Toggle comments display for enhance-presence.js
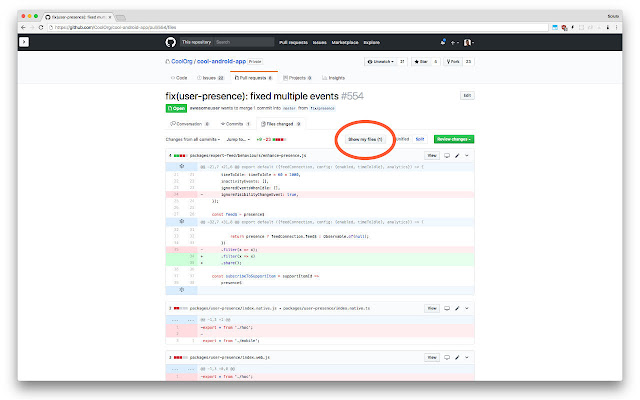 (447, 156)
